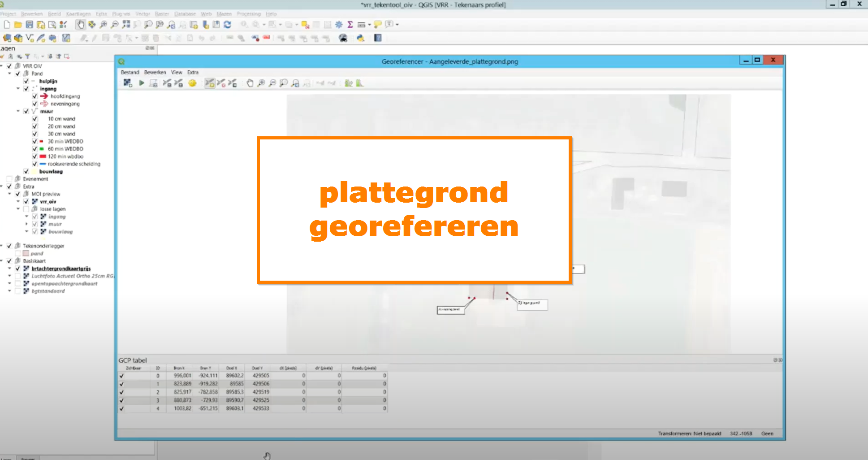The height and width of the screenshot is (460, 868).
Task: Collapse the Pand group
Action: click(x=9, y=74)
